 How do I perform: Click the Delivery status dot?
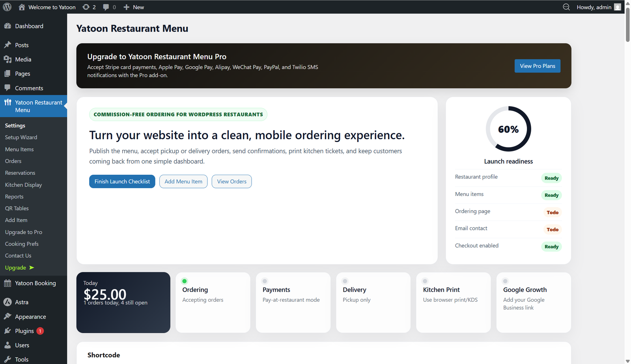[x=345, y=281]
